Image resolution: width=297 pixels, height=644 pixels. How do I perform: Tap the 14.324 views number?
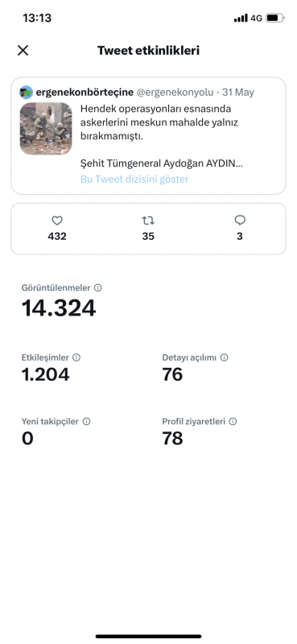[59, 308]
